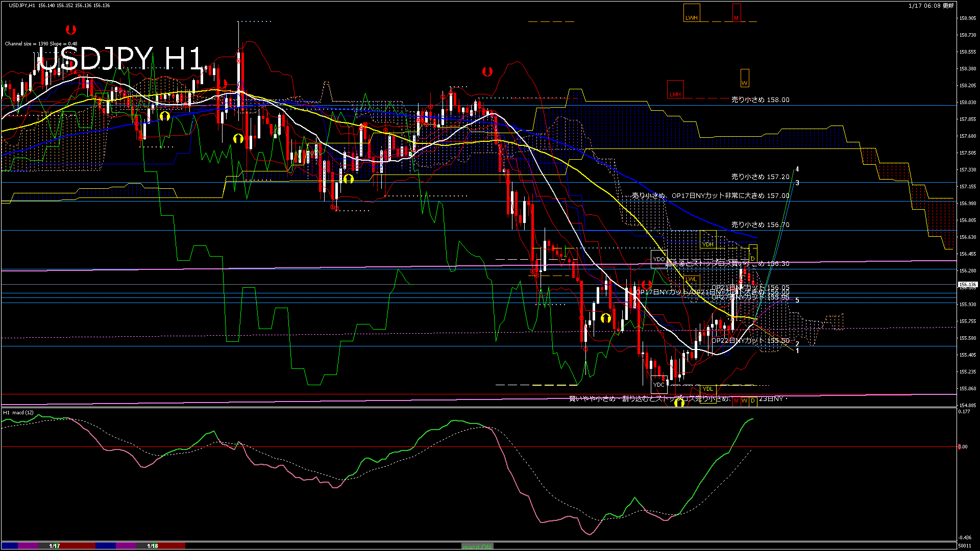Click the W box at chart bottom

(745, 401)
